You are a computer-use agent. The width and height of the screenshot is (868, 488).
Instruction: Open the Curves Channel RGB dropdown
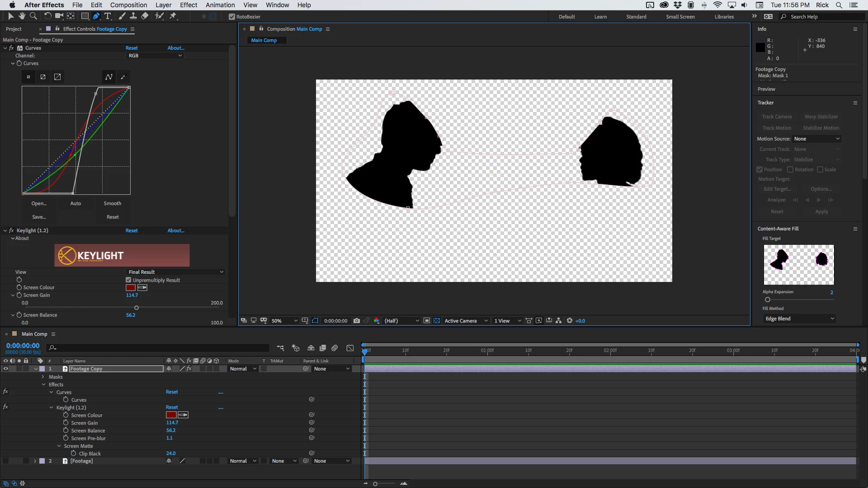point(155,56)
